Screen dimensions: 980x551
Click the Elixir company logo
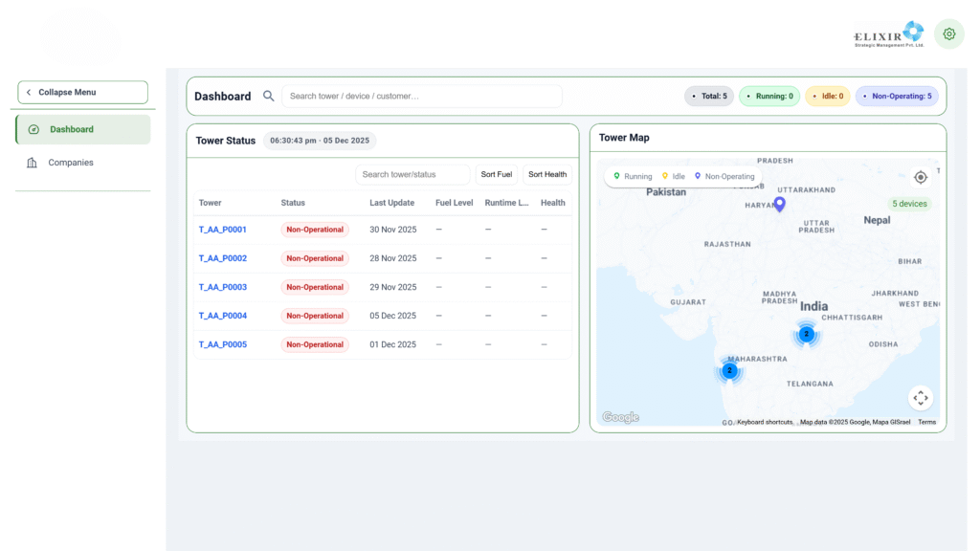coord(889,34)
